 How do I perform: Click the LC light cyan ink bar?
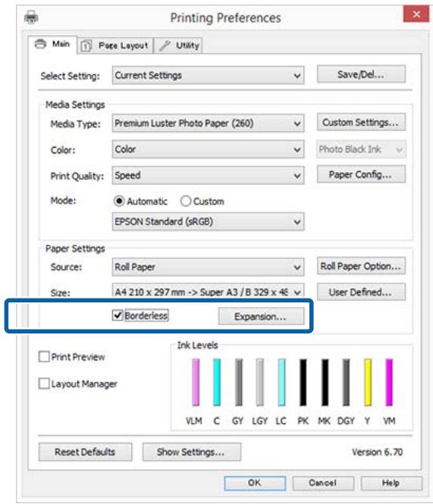(281, 383)
